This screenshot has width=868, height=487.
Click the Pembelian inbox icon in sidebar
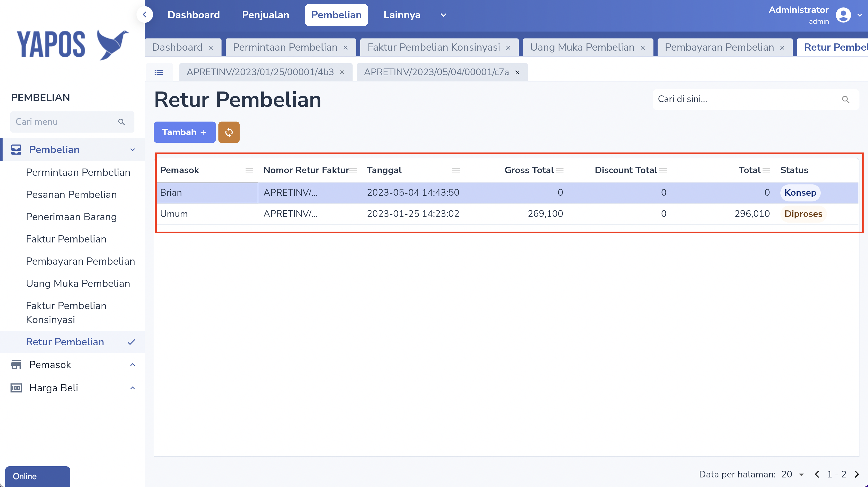[x=16, y=150]
